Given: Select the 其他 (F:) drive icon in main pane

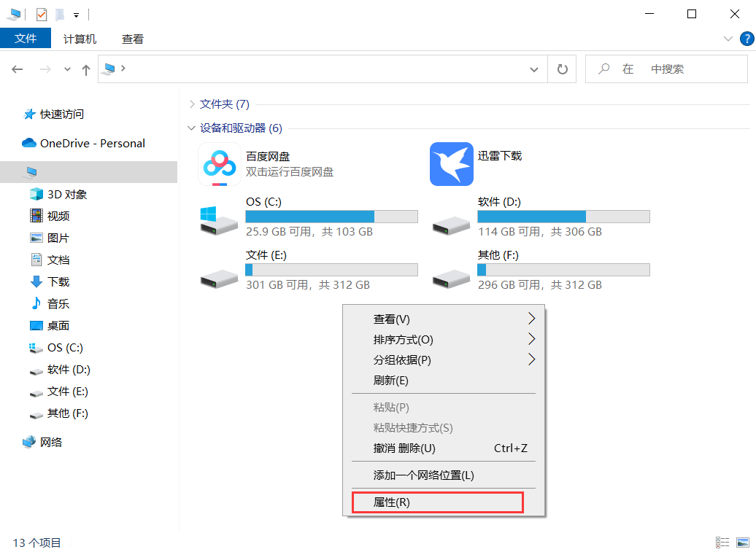Looking at the screenshot, I should click(451, 279).
